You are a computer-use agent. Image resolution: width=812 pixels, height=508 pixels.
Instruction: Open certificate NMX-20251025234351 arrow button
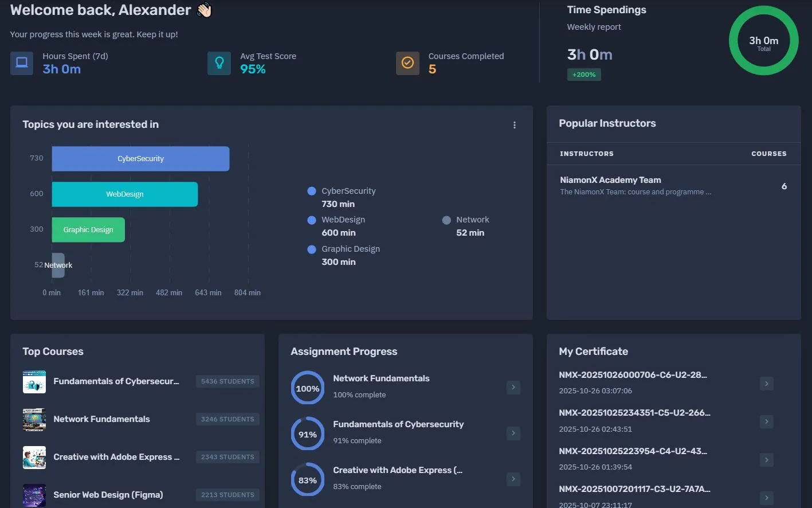coord(766,422)
